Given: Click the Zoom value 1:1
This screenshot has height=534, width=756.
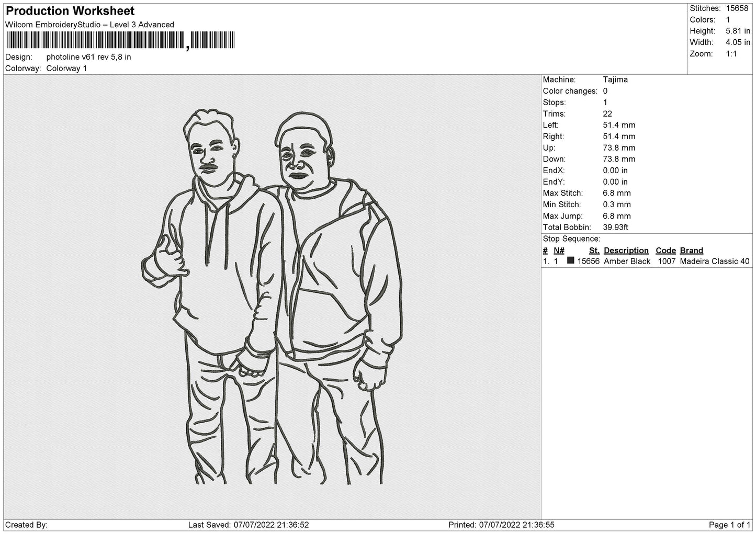Looking at the screenshot, I should pos(731,54).
